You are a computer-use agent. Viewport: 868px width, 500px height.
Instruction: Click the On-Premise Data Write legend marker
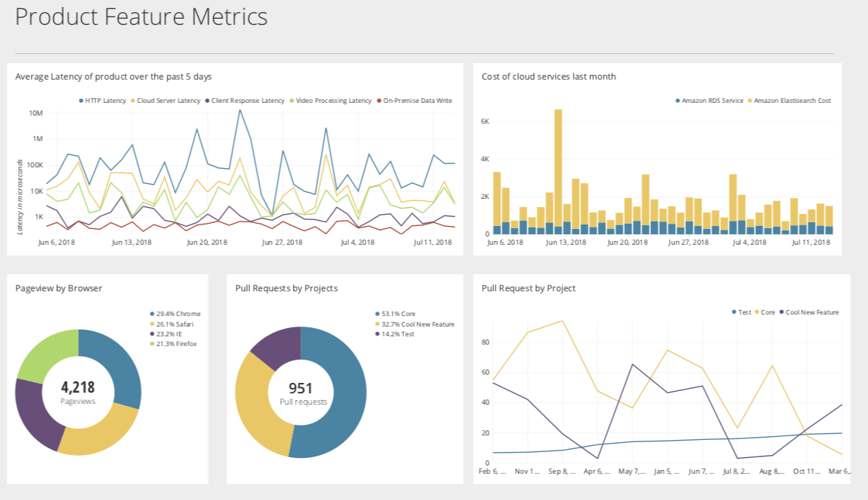point(378,100)
